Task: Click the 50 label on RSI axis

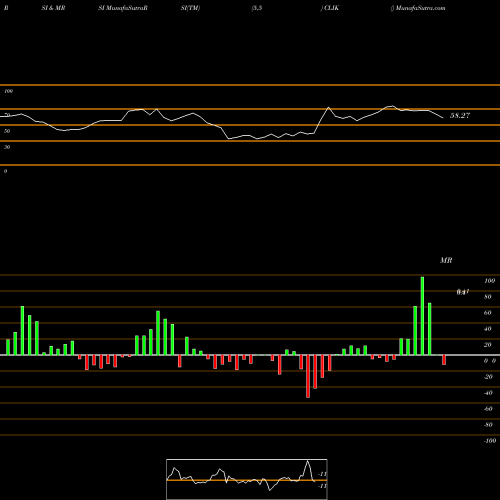Action: 7,131
